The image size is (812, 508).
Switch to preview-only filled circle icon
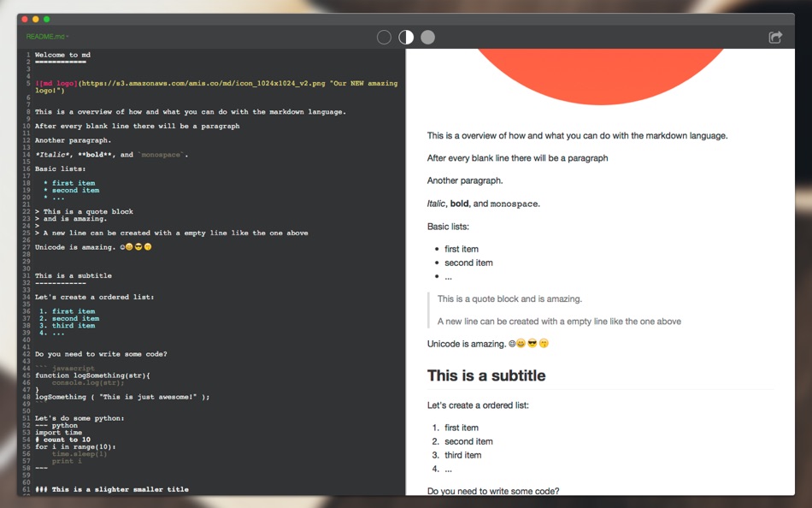click(427, 38)
